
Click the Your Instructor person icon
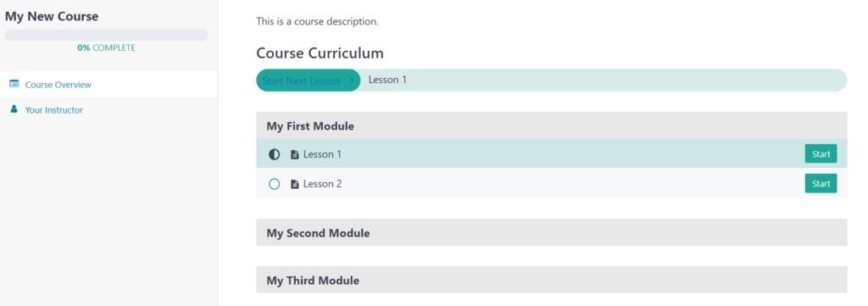[14, 109]
